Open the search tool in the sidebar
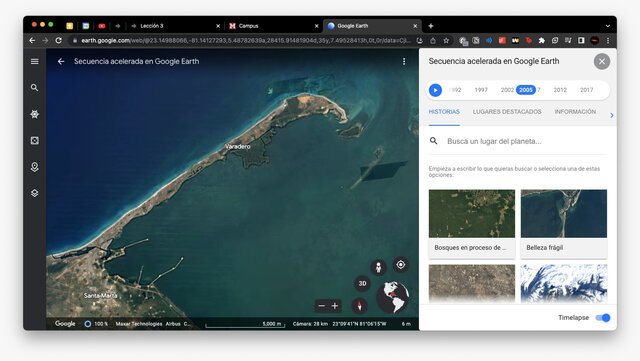Viewport: 640px width, 361px height. click(x=35, y=88)
